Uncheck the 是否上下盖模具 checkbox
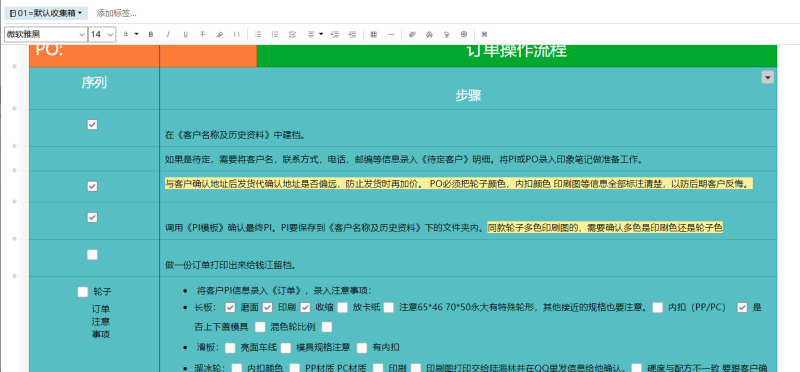Viewport: 800px width, 372px height. [742, 308]
